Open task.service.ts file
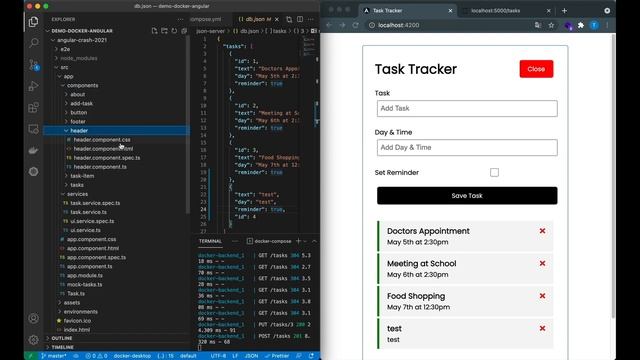 click(x=116, y=212)
